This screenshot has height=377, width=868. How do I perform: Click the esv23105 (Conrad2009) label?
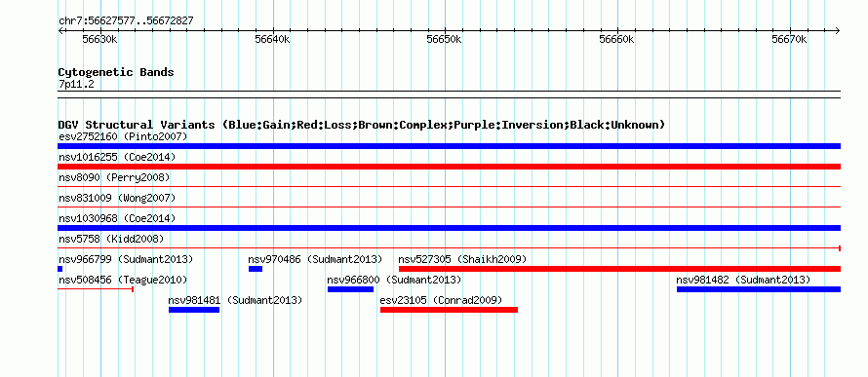click(x=441, y=300)
